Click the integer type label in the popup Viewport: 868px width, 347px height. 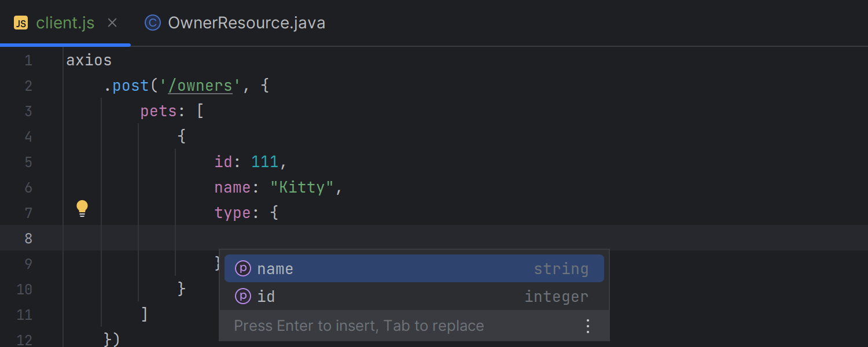pos(556,296)
